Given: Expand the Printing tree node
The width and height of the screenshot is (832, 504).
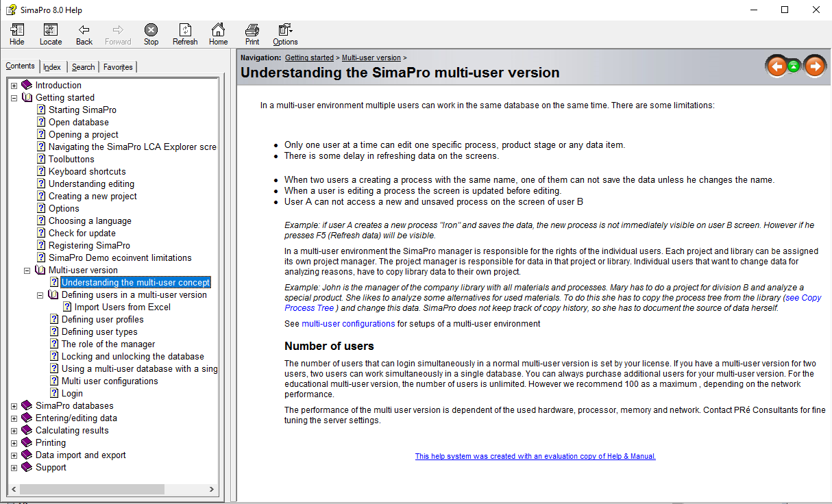Looking at the screenshot, I should pyautogui.click(x=14, y=443).
